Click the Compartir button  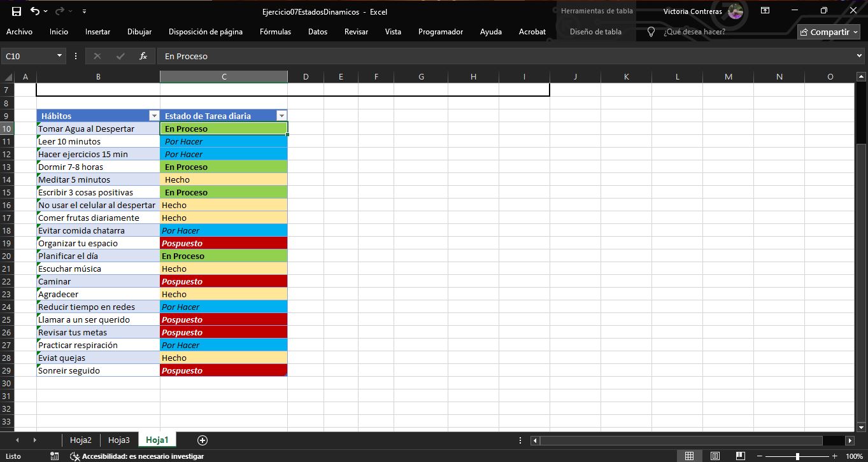[x=829, y=32]
